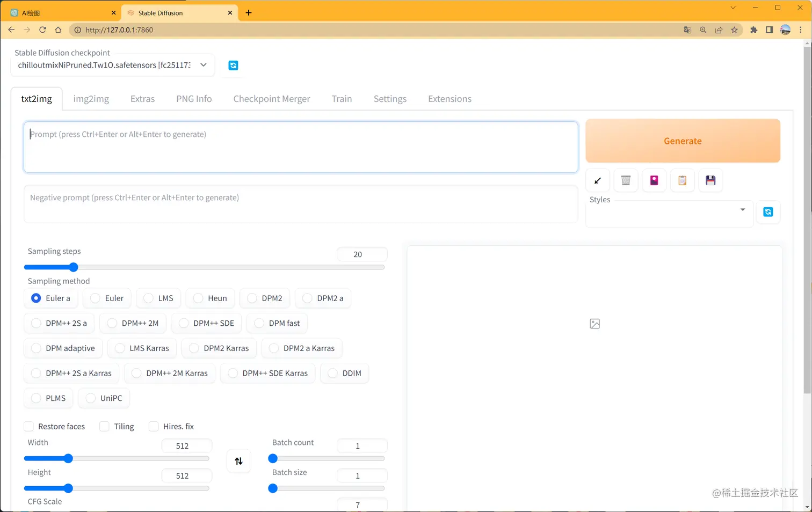Screen dimensions: 812x512
Task: Enable the Restore faces checkbox
Action: (29, 427)
